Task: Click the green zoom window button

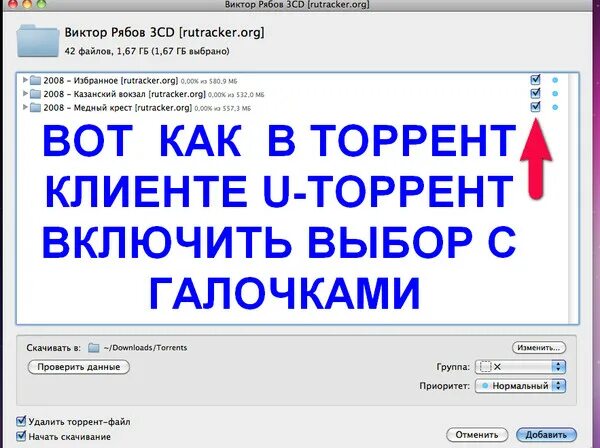Action: coord(41,4)
